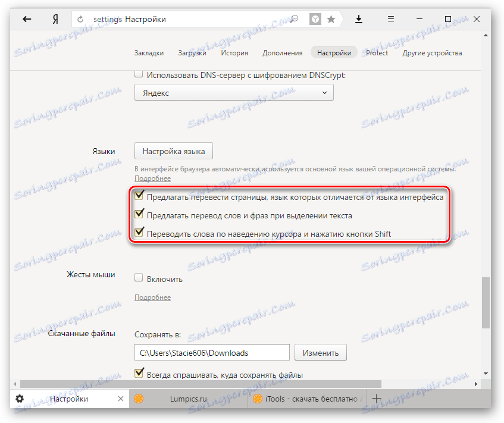504x423 pixels.
Task: Minimize the browser window
Action: [x=419, y=19]
